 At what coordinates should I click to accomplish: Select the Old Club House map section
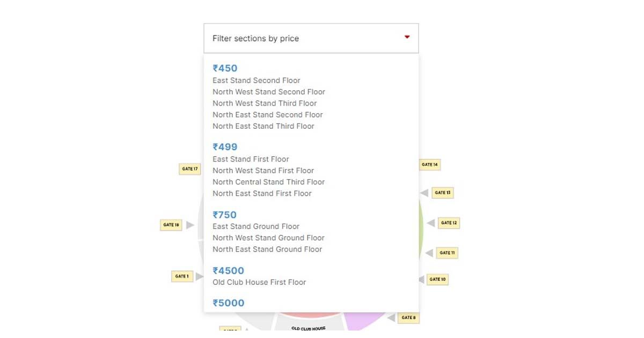tap(308, 327)
